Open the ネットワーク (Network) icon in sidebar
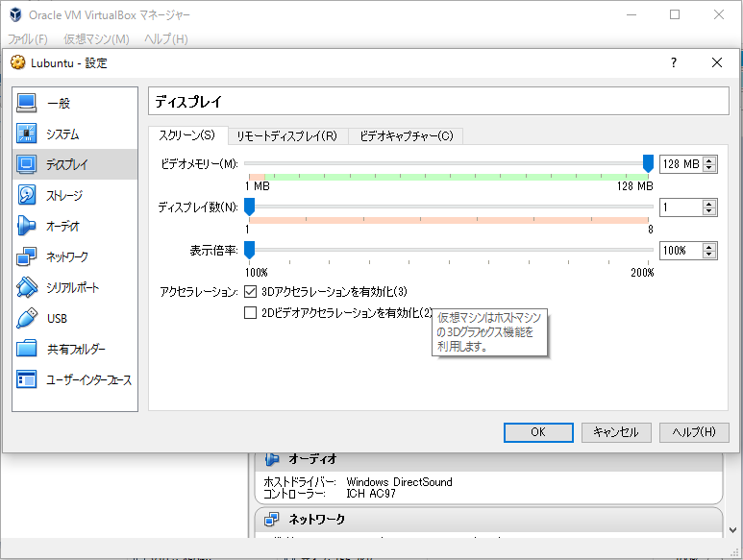 (27, 256)
